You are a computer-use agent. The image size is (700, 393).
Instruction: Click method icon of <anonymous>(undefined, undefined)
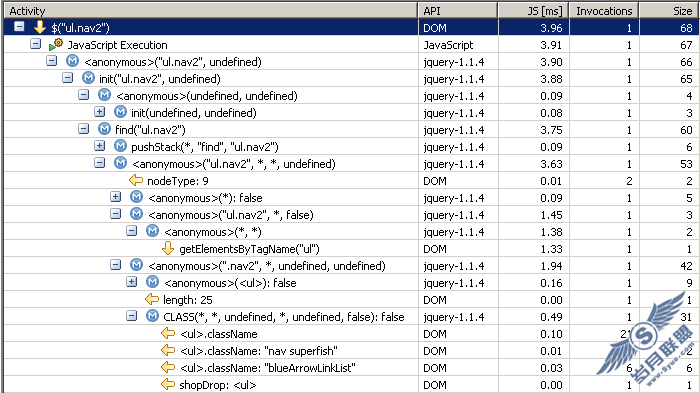[x=104, y=95]
